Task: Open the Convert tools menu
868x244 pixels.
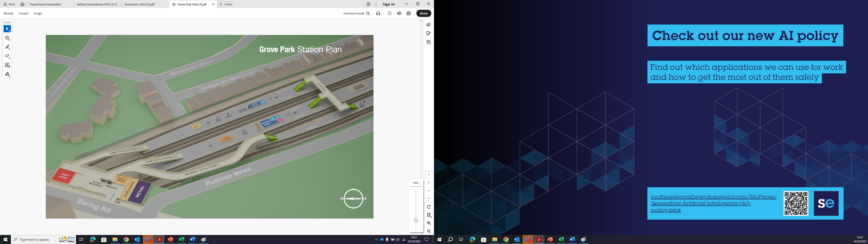Action: (x=23, y=14)
